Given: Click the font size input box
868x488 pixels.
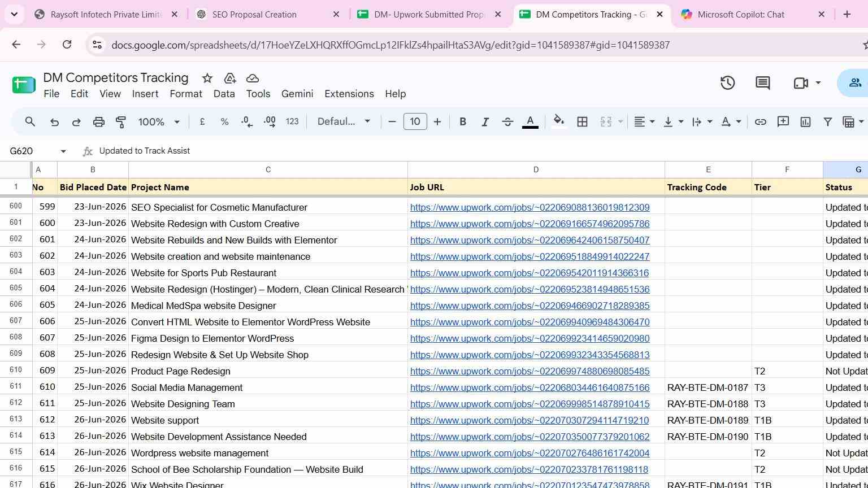Looking at the screenshot, I should point(415,122).
